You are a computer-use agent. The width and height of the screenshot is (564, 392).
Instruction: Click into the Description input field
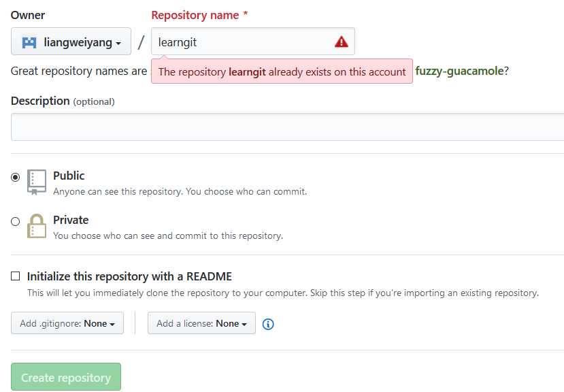[x=287, y=127]
